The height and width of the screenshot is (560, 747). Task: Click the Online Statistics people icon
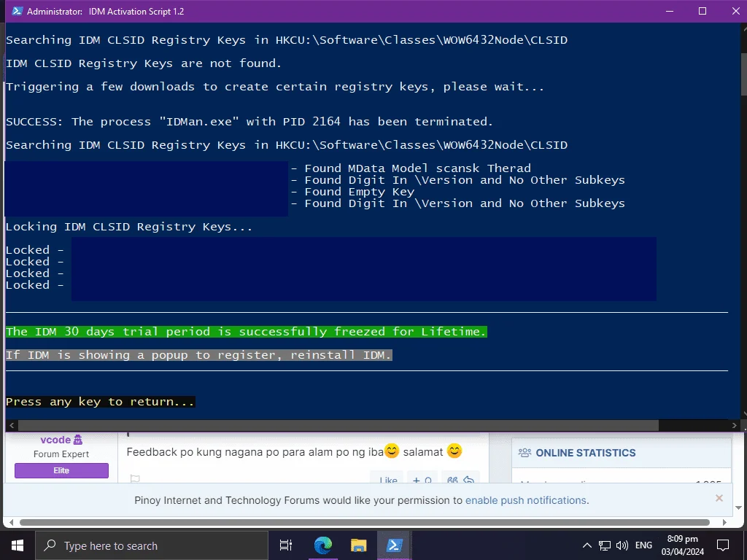pyautogui.click(x=525, y=453)
